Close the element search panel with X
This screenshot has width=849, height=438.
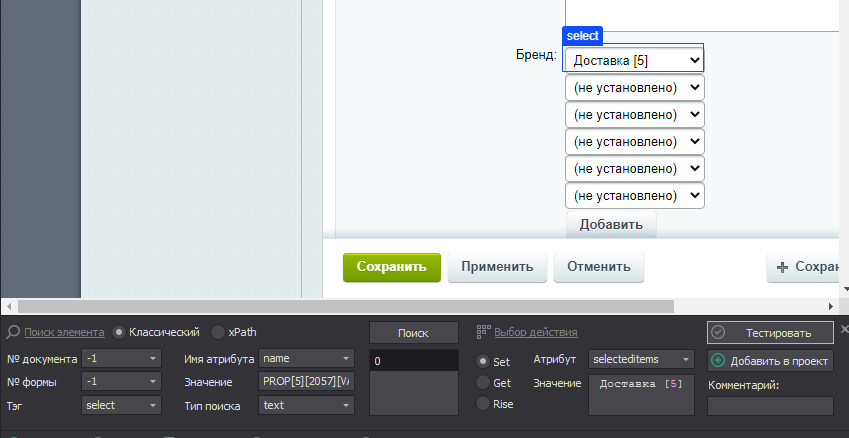844,329
